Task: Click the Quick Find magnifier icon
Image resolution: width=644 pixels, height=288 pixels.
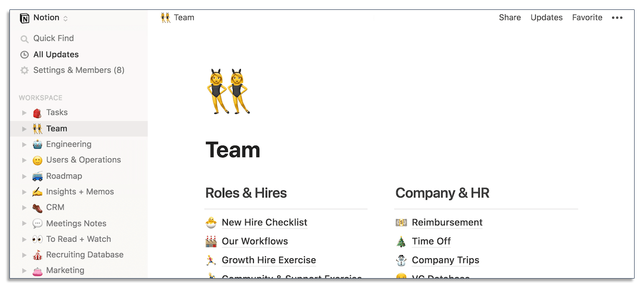Action: (24, 38)
